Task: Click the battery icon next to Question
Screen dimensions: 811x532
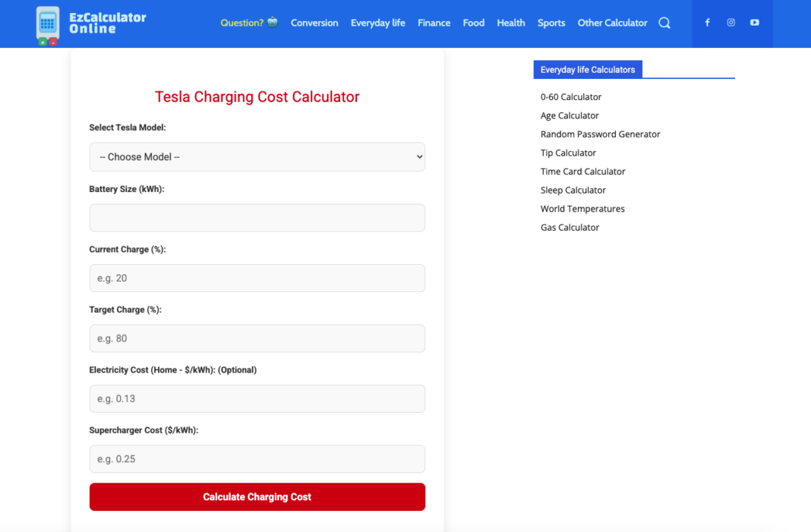Action: click(272, 22)
